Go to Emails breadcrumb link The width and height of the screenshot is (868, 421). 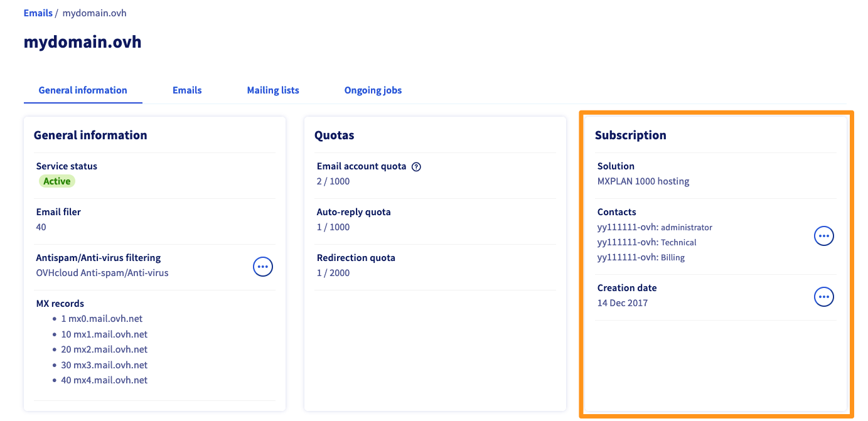(38, 13)
